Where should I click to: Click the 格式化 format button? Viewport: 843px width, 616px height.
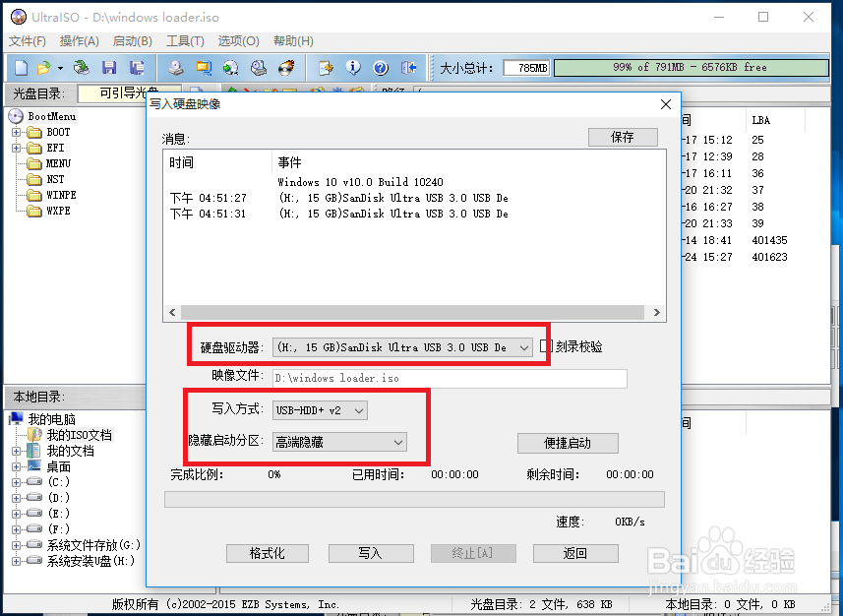267,553
